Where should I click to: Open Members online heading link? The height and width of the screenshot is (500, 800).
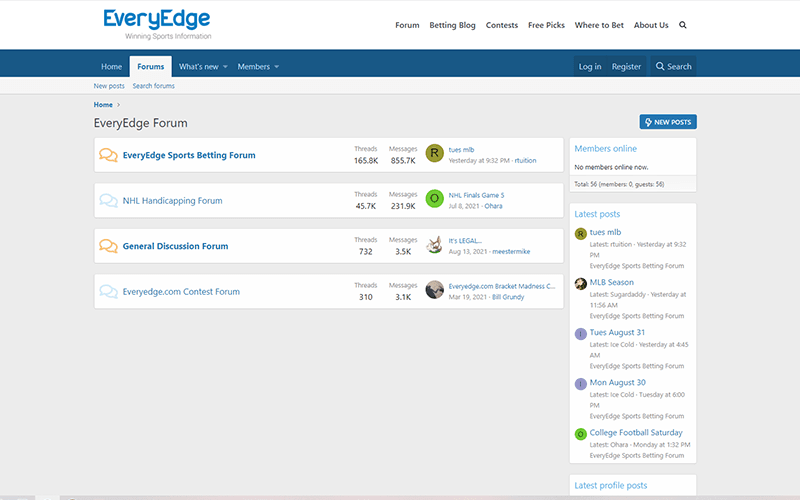click(x=606, y=148)
